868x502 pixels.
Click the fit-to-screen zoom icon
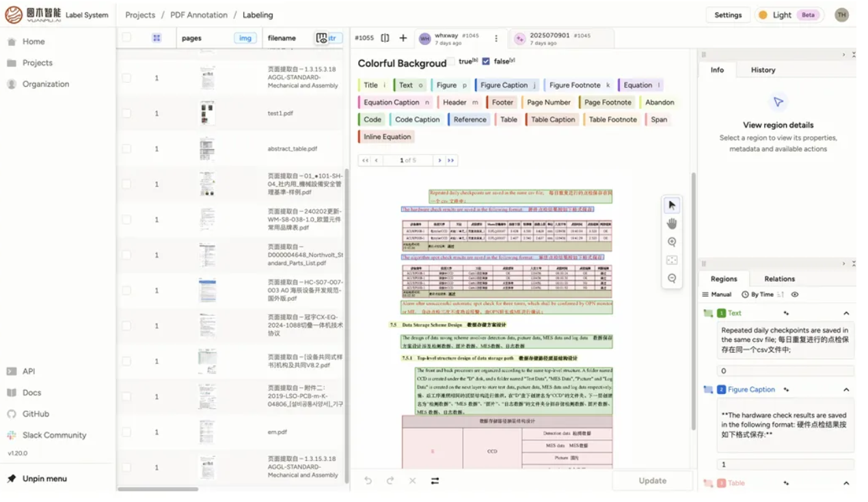[x=672, y=260]
